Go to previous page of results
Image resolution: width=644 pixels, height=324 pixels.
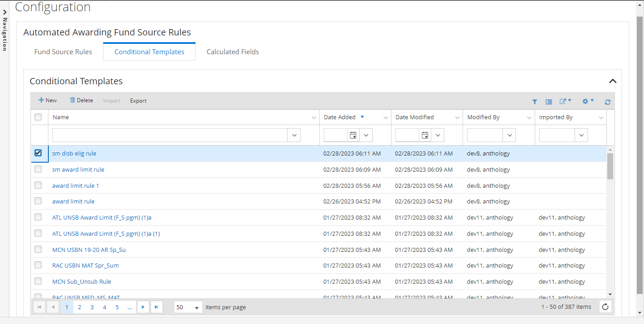point(53,307)
